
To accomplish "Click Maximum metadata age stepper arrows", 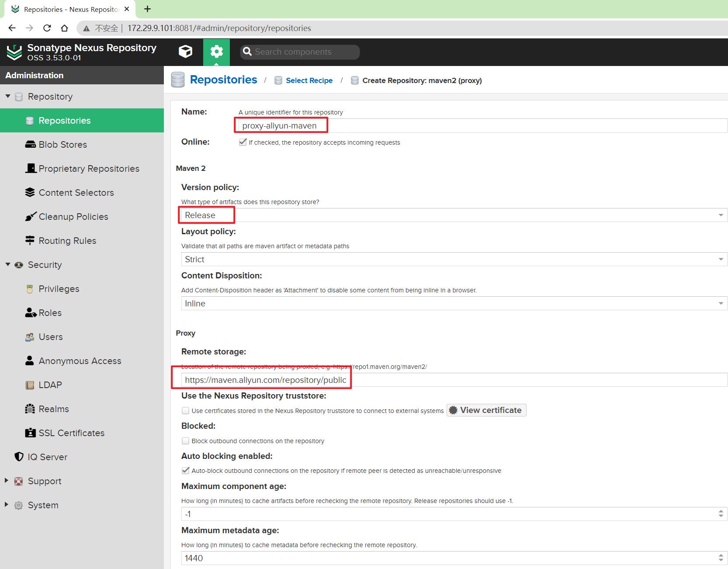I will [x=721, y=558].
